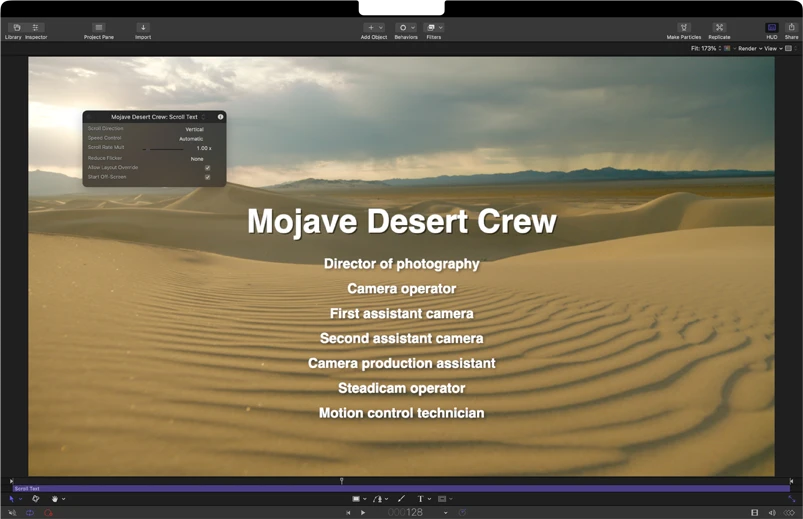Click the canvas view layout icon
This screenshot has height=519, width=803.
coord(789,49)
